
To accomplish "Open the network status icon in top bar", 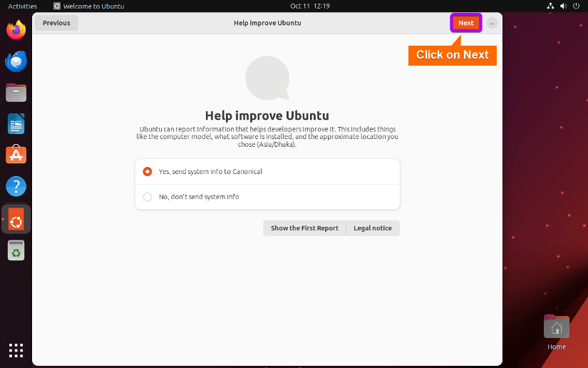I will [x=550, y=6].
